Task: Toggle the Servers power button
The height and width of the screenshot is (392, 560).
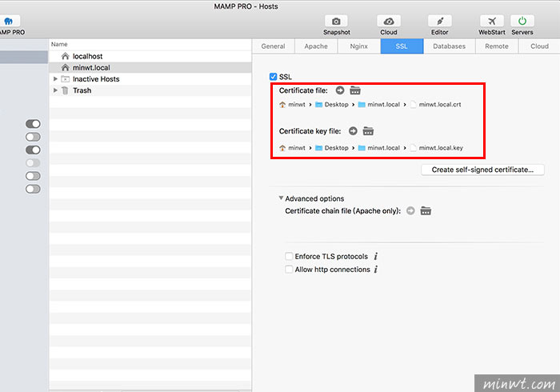Action: point(522,22)
